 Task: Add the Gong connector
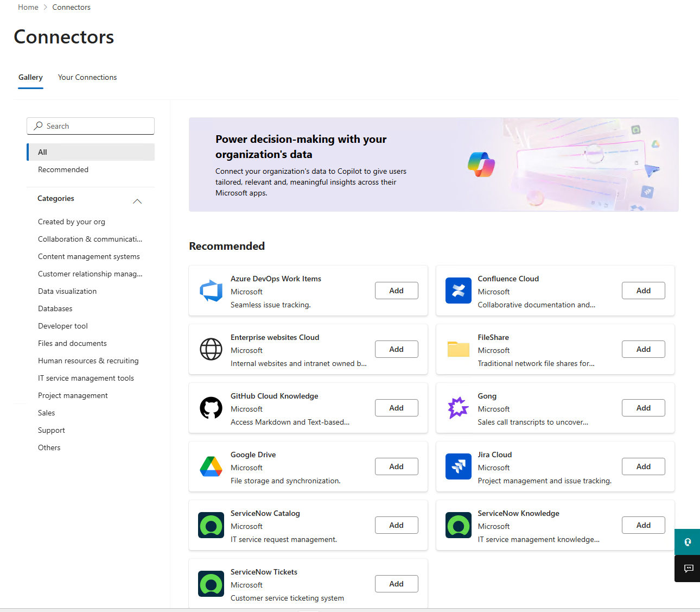point(644,408)
